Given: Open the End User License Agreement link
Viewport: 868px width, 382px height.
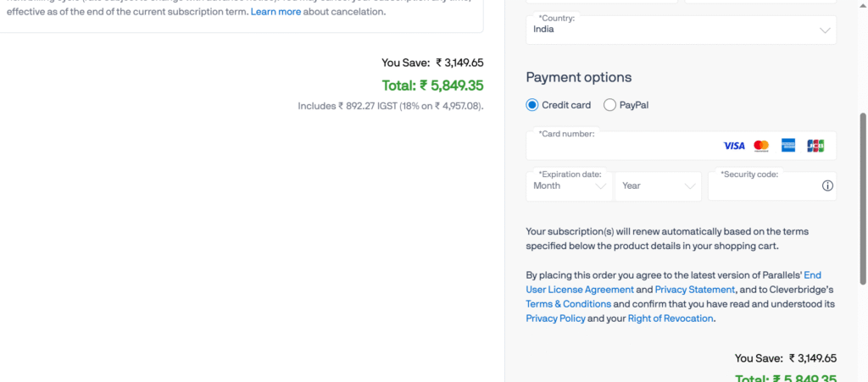Looking at the screenshot, I should 674,282.
